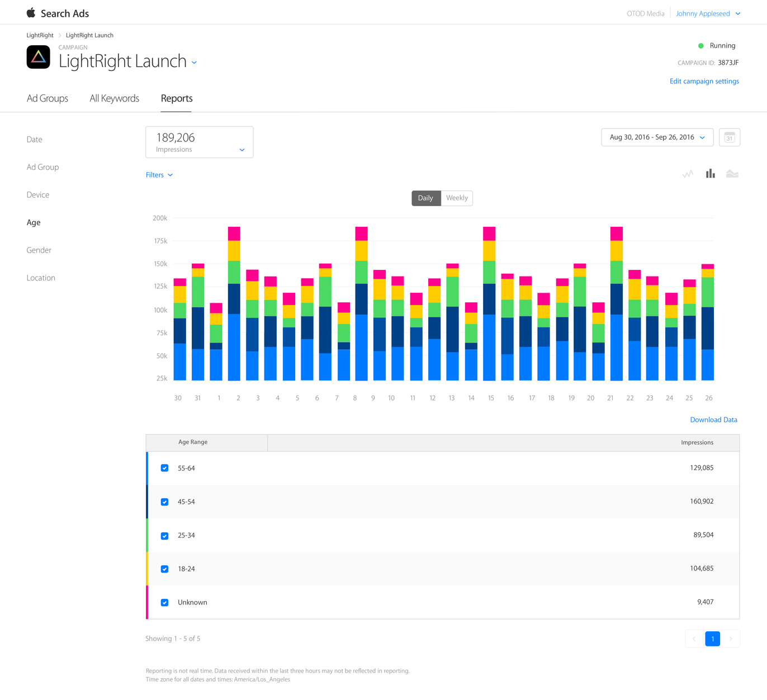Click the Apple logo icon

(x=31, y=13)
